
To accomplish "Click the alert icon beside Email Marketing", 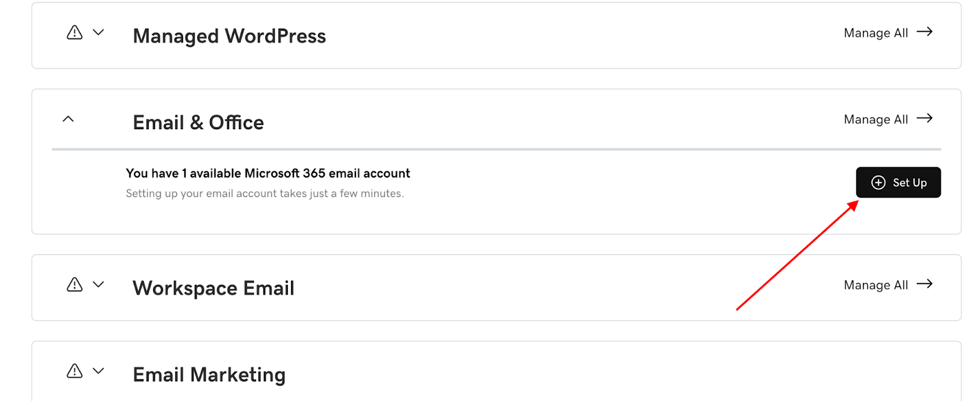I will pos(75,371).
